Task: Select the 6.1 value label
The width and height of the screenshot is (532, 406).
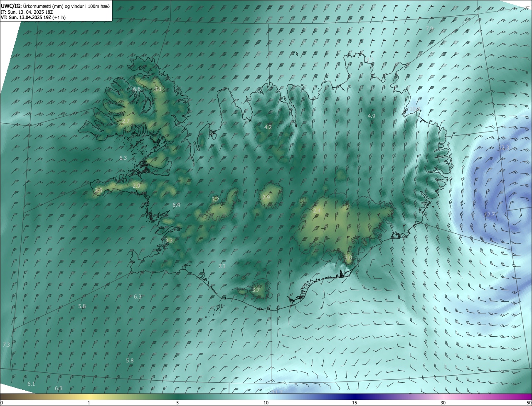Action: 31,384
